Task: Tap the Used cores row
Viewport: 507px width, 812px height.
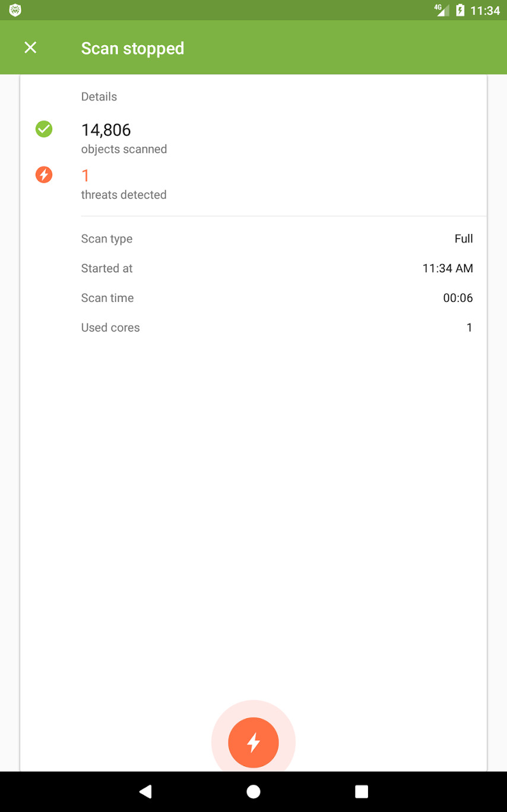Action: [x=277, y=328]
